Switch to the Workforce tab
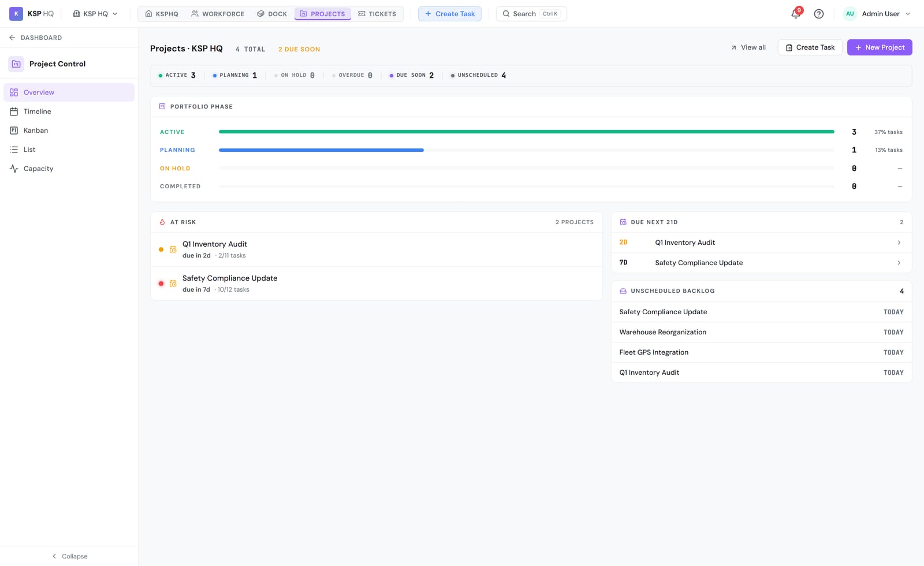This screenshot has height=566, width=924. tap(218, 14)
